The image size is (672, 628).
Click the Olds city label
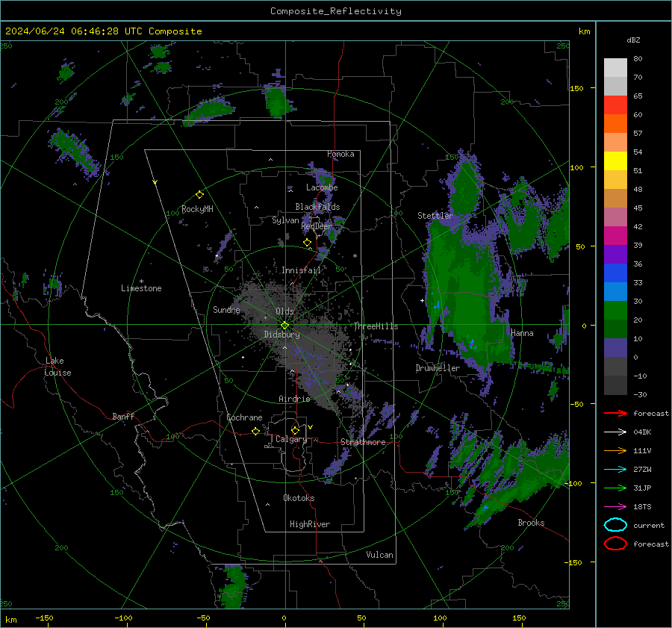(284, 311)
